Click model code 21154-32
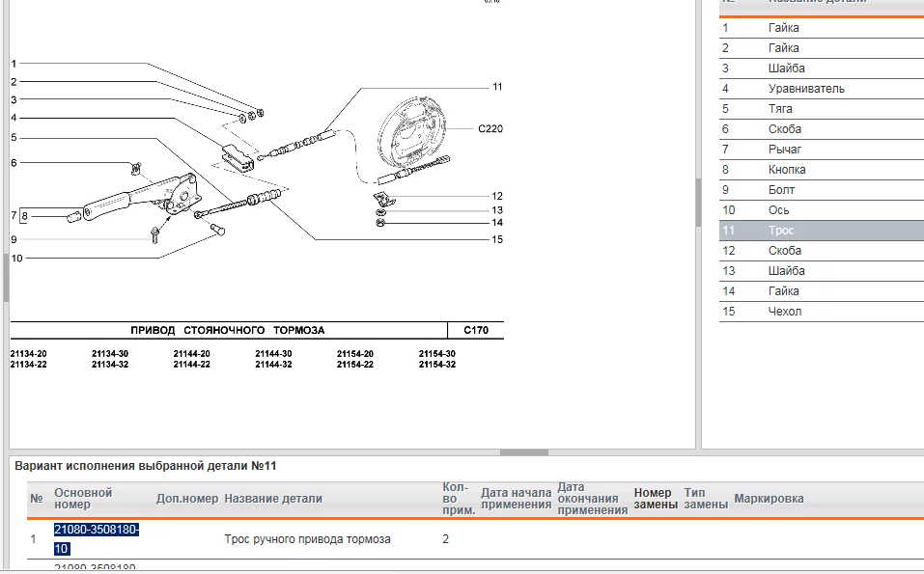Viewport: 924px width, 574px height. tap(437, 365)
